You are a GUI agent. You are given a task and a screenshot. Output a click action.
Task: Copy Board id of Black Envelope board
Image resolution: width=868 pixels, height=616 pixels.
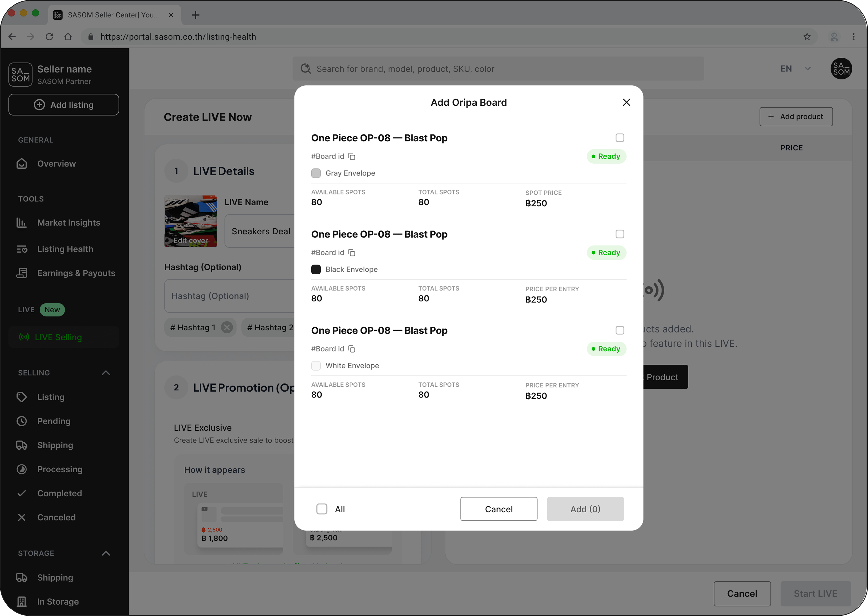[x=352, y=253]
